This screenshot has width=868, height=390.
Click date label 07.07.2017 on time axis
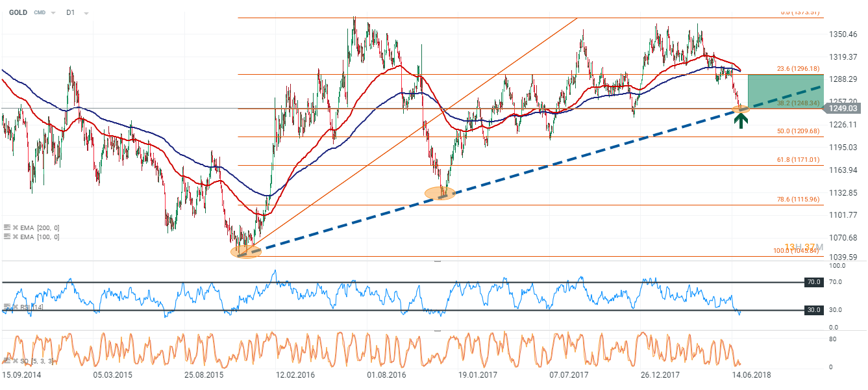569,375
